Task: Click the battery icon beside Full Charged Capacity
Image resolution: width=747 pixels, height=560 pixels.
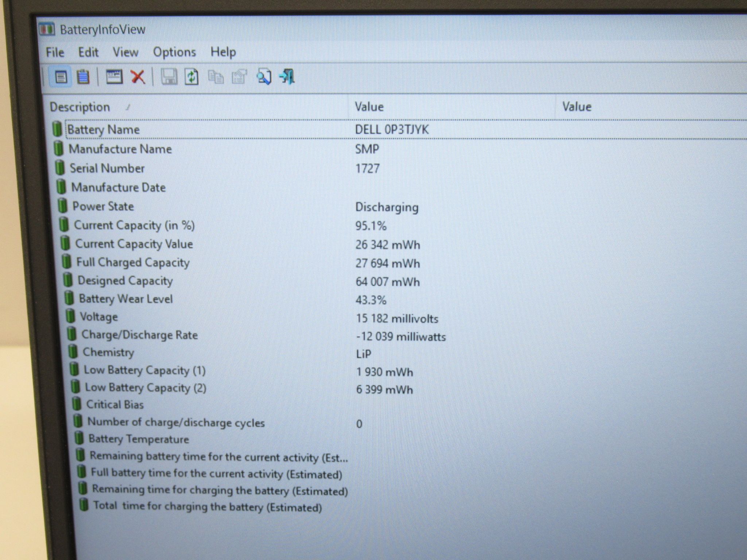Action: click(66, 262)
